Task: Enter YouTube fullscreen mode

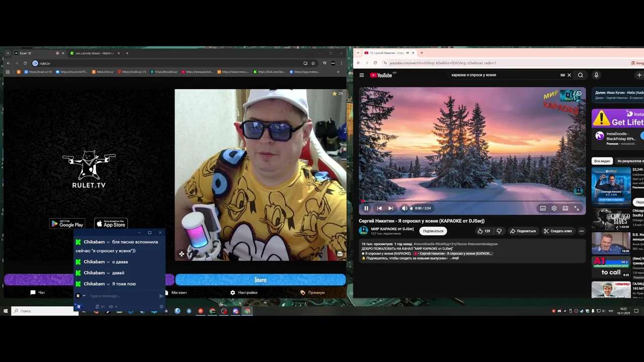Action: 577,208
